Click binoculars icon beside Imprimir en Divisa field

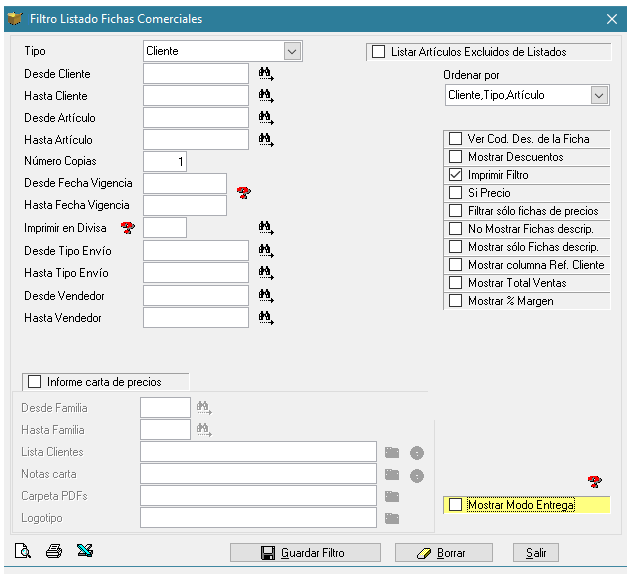click(x=266, y=228)
